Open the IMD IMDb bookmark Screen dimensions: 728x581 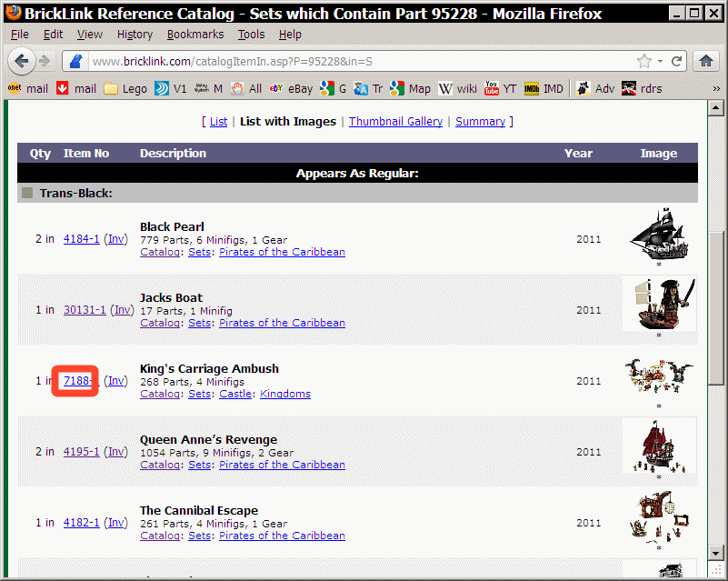[x=544, y=88]
